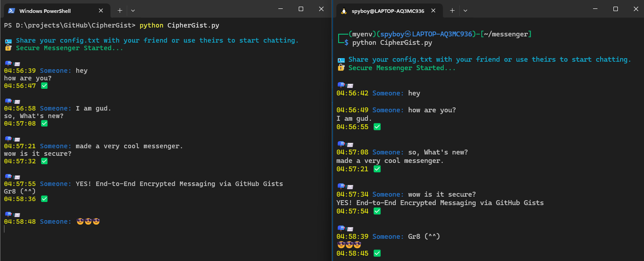Screen dimensions: 644x261
Task: Open a new tab in spyboy terminal window
Action: [x=452, y=10]
